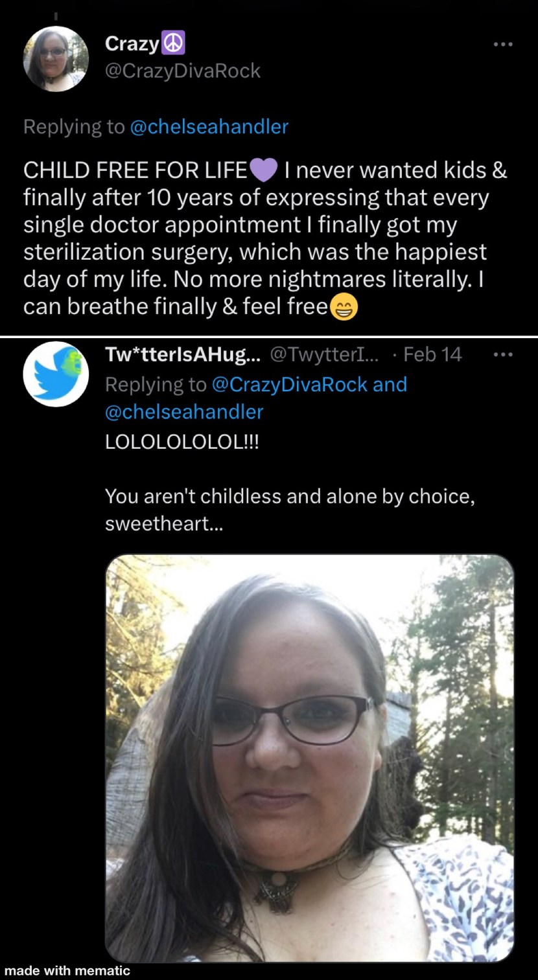Click @chelseahandler mention in the reply tweet

(x=184, y=411)
